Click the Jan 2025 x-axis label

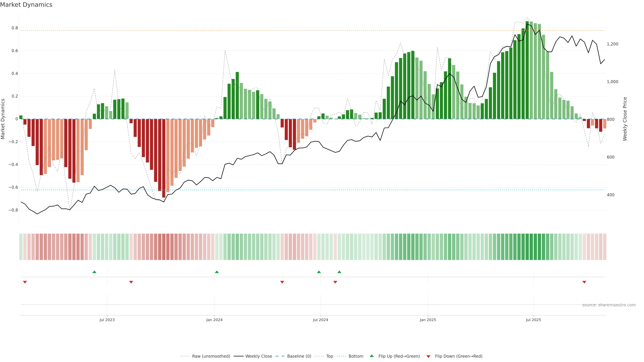(428, 320)
